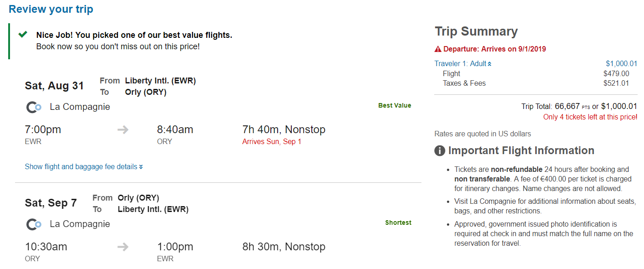Viewport: 644px width, 269px height.
Task: Click the Arrives Sun, Sep 1 notice
Action: [x=272, y=142]
